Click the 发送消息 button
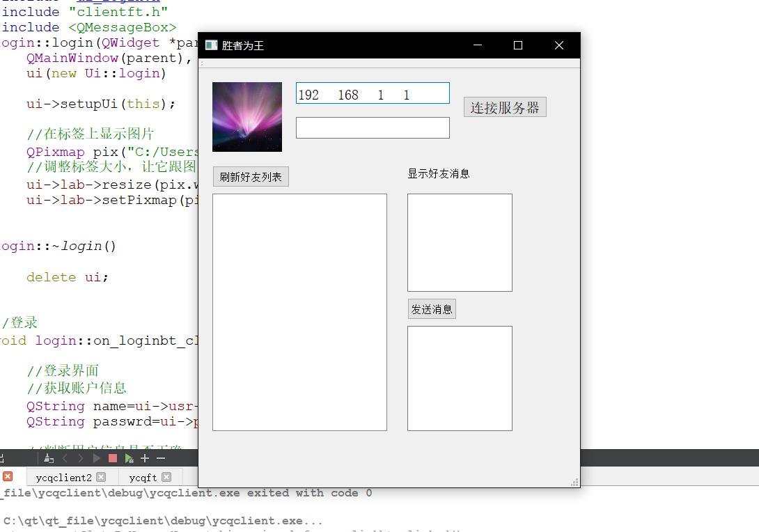Image resolution: width=759 pixels, height=532 pixels. [x=432, y=309]
